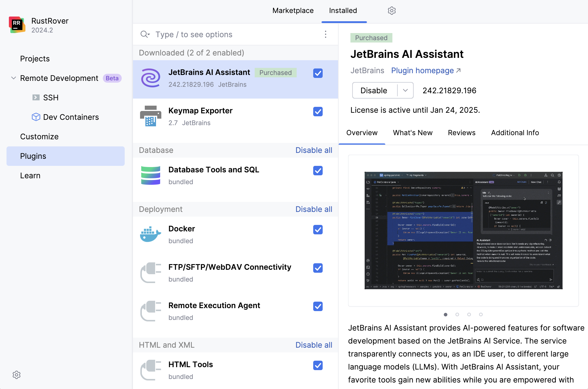Show the second screenshot via carousel dot
The width and height of the screenshot is (588, 389).
(457, 314)
